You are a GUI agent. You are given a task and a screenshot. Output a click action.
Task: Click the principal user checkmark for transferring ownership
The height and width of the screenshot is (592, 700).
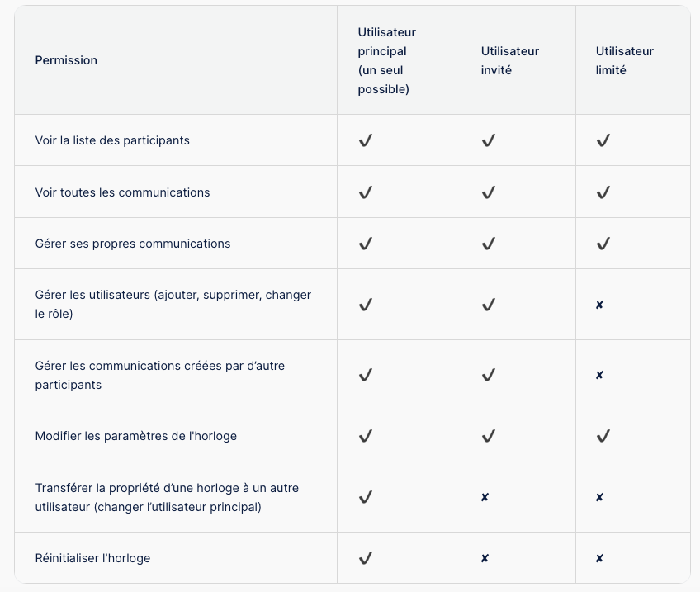point(366,497)
